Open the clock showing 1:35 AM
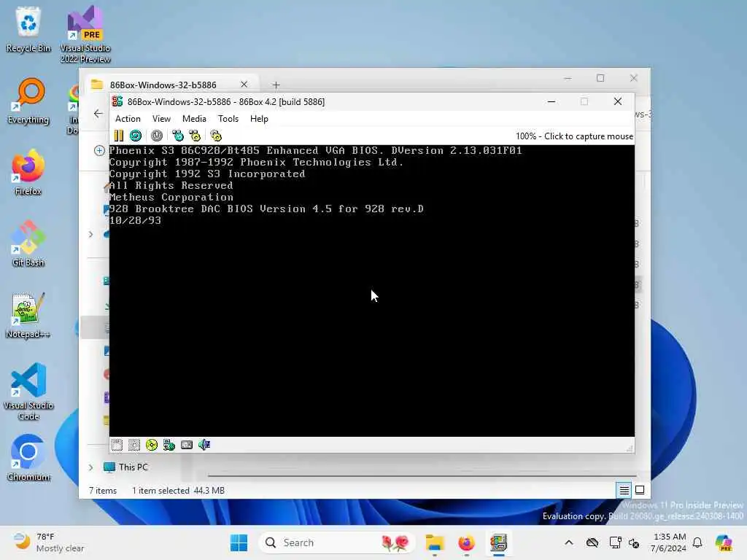This screenshot has height=560, width=747. point(669,542)
